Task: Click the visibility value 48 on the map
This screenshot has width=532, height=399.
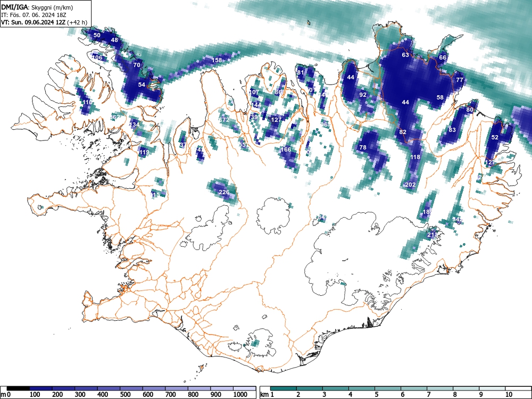Action: pos(114,40)
